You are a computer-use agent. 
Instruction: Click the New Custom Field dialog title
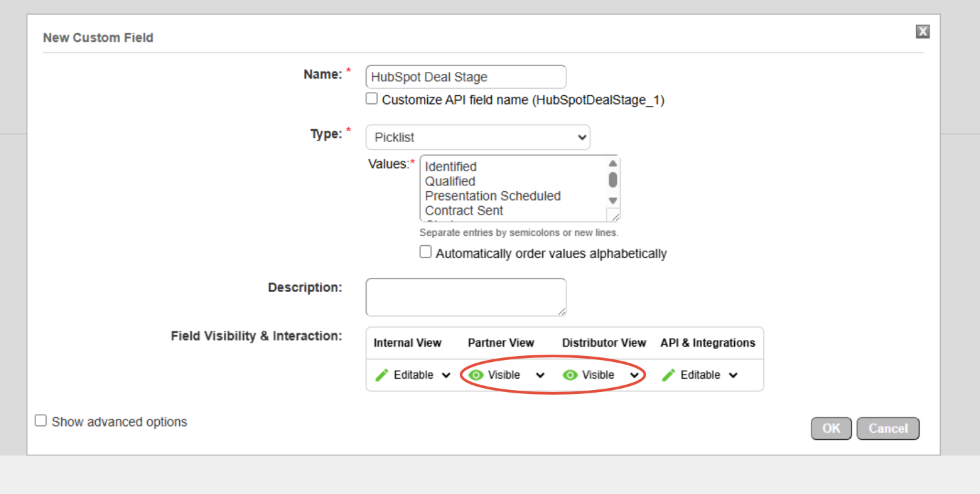[x=98, y=38]
